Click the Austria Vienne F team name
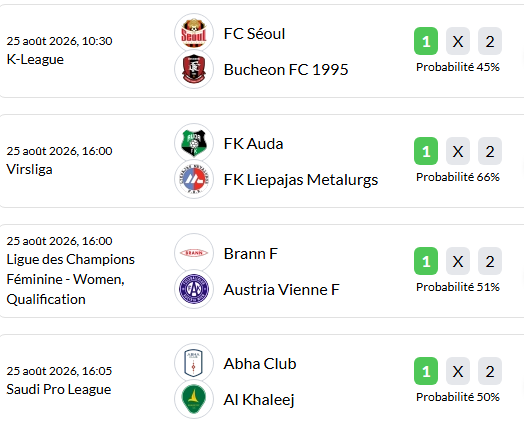524x423 pixels. click(x=281, y=290)
